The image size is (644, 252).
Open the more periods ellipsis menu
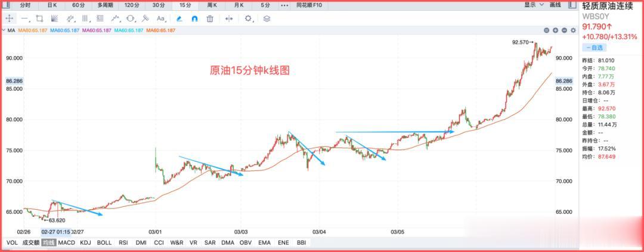pos(284,5)
